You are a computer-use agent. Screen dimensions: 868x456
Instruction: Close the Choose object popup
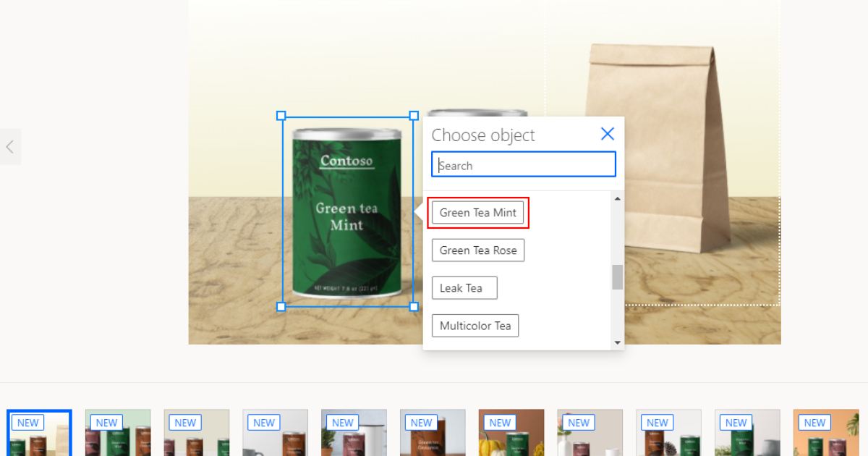point(608,134)
